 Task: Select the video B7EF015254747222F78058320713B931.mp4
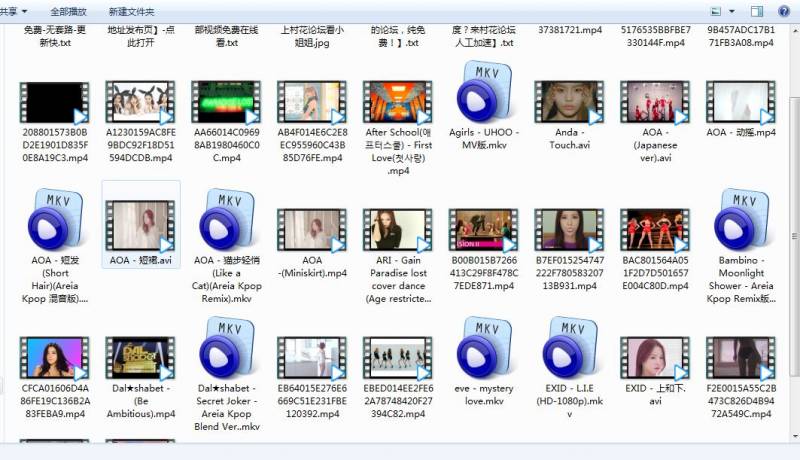[x=569, y=231]
